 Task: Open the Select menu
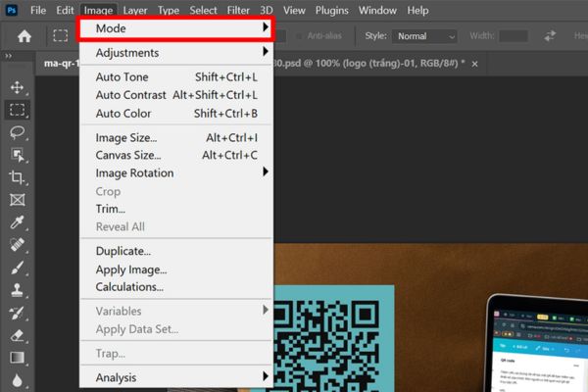click(203, 10)
